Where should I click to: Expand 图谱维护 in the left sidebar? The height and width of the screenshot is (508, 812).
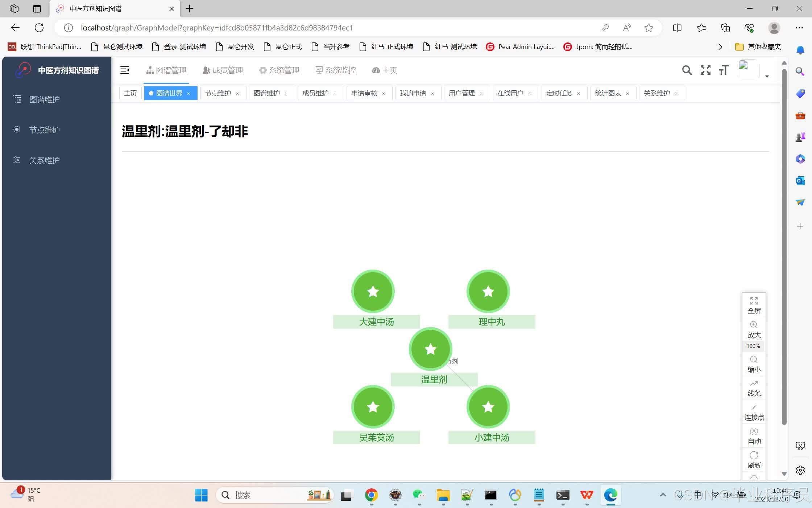pos(44,99)
